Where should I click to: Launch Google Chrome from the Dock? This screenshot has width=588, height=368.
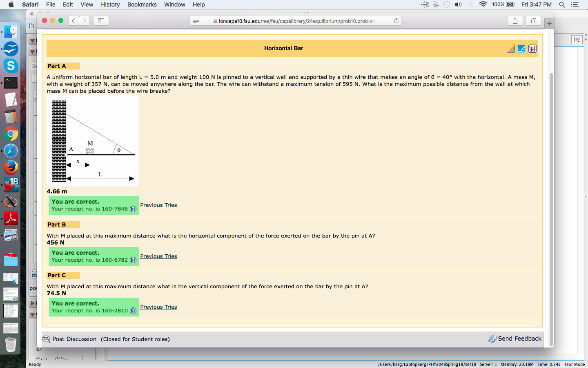click(x=11, y=134)
